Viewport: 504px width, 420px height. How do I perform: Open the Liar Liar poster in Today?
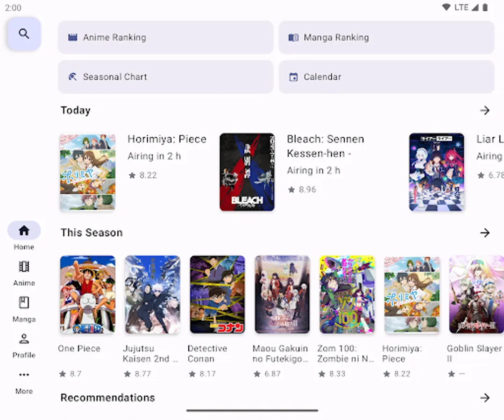tap(436, 172)
